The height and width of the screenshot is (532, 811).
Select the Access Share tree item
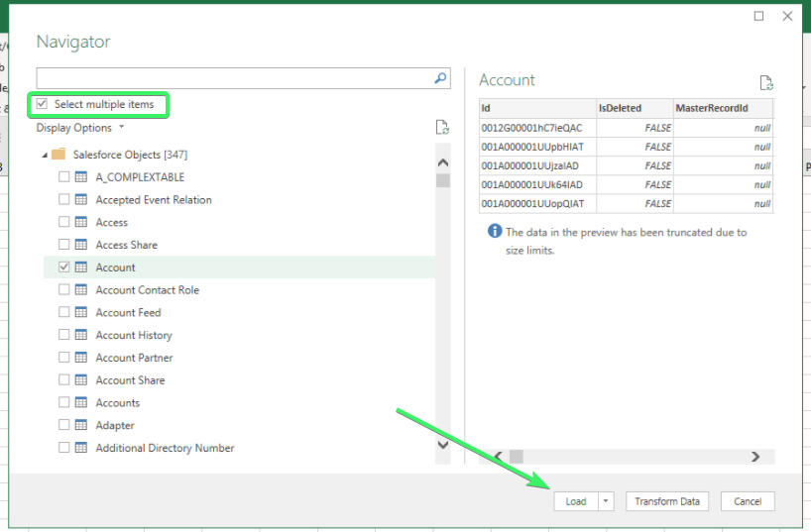coord(126,245)
